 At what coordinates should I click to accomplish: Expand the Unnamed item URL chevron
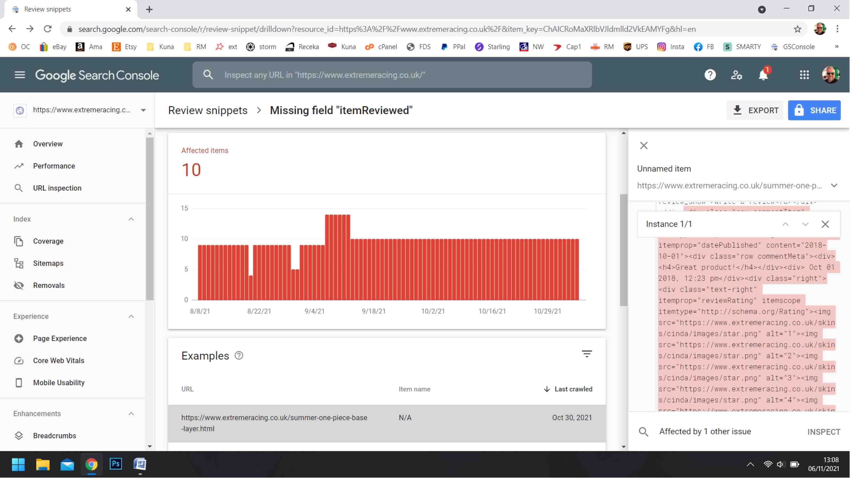click(x=834, y=186)
